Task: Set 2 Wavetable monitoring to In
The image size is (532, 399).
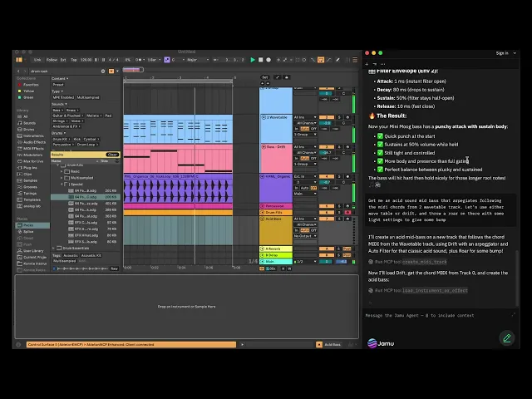Action: click(x=297, y=129)
